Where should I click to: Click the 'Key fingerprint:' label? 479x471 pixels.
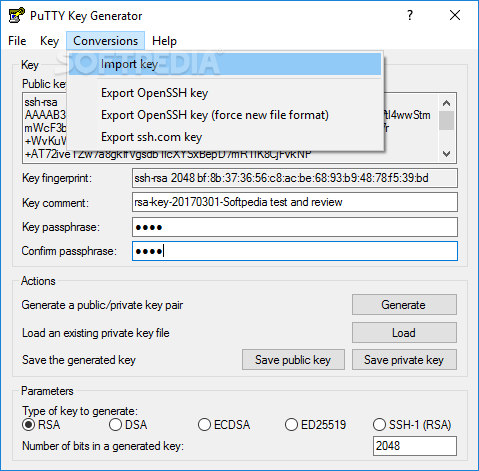[57, 178]
